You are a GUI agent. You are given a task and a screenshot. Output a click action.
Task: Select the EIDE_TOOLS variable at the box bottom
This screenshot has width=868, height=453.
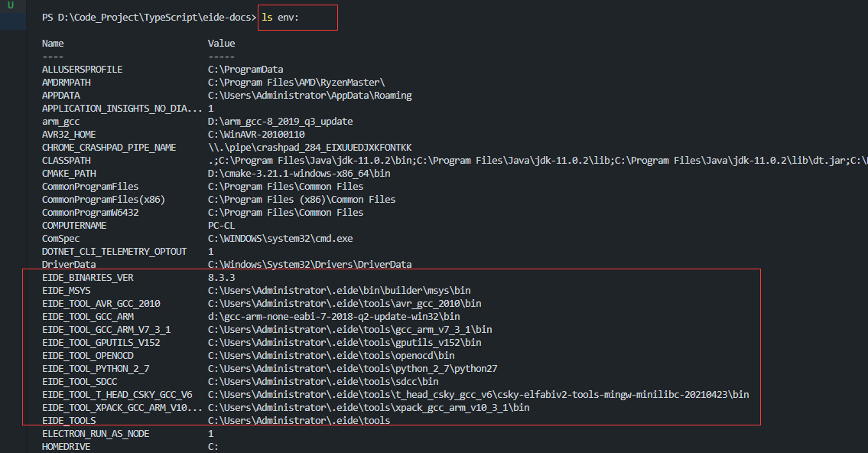69,420
